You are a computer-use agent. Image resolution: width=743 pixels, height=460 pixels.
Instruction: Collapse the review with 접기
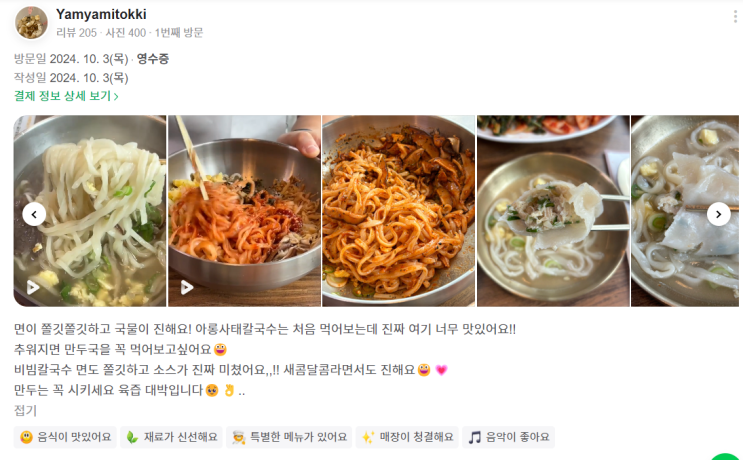(x=25, y=410)
